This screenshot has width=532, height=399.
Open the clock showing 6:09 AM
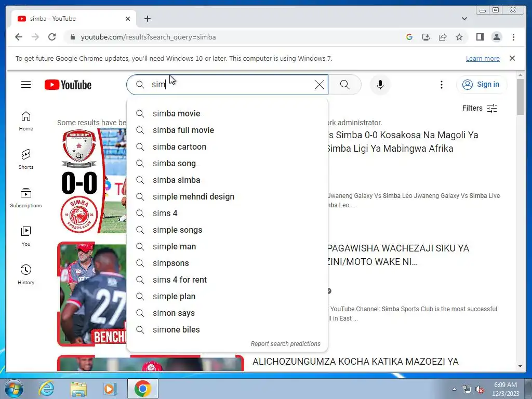[506, 389]
